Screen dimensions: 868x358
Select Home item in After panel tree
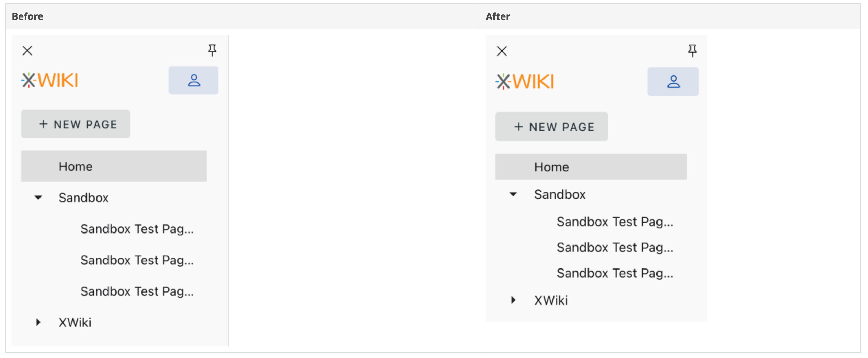pyautogui.click(x=551, y=167)
